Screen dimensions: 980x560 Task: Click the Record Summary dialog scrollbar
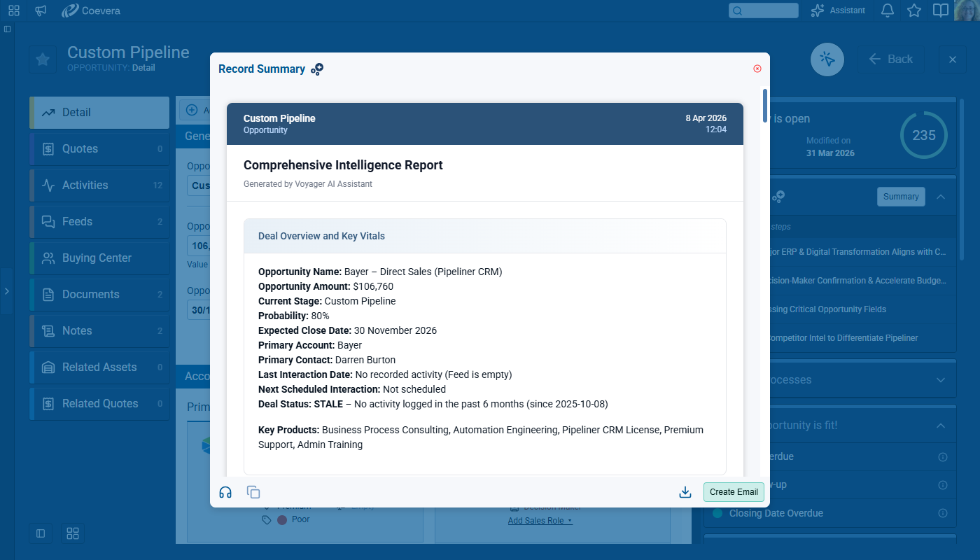(765, 105)
